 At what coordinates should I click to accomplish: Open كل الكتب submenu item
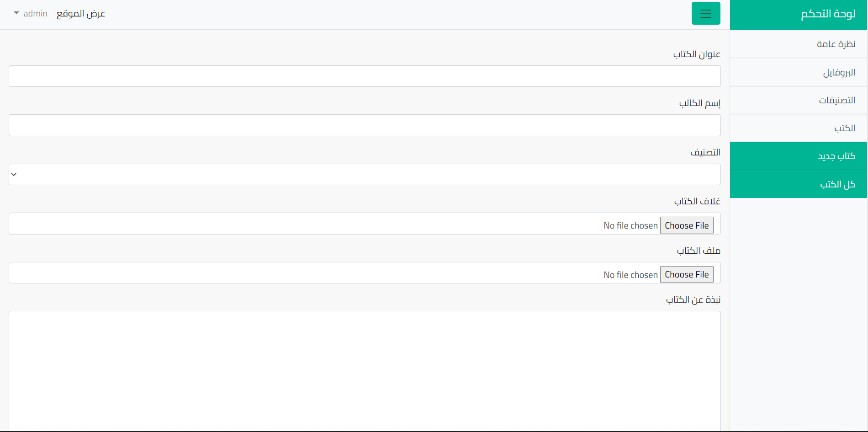coord(837,184)
